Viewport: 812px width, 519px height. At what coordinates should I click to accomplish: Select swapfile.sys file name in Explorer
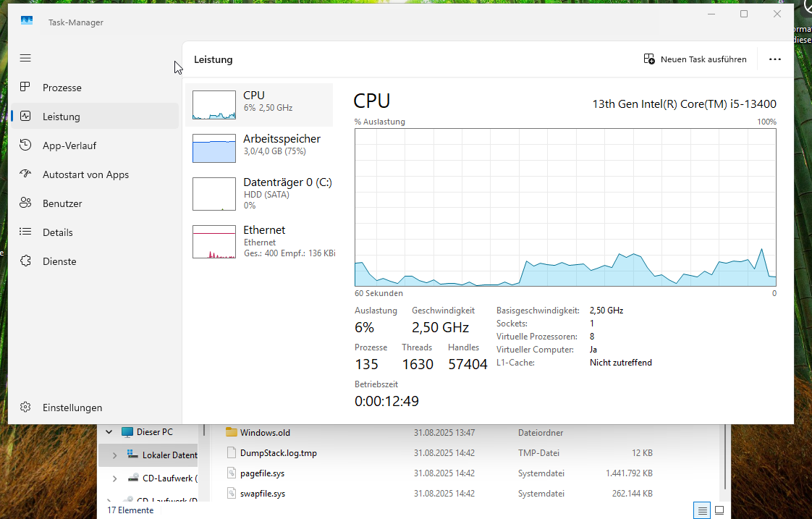click(263, 493)
